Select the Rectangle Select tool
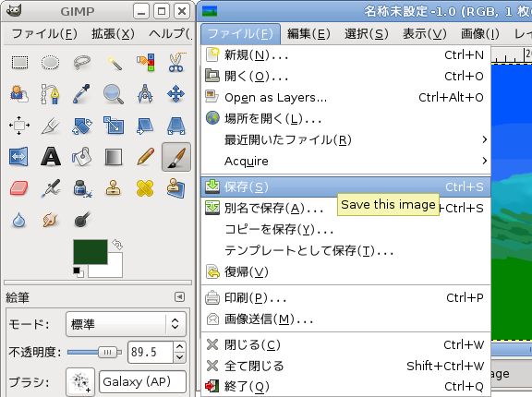The height and width of the screenshot is (397, 532). [19, 63]
